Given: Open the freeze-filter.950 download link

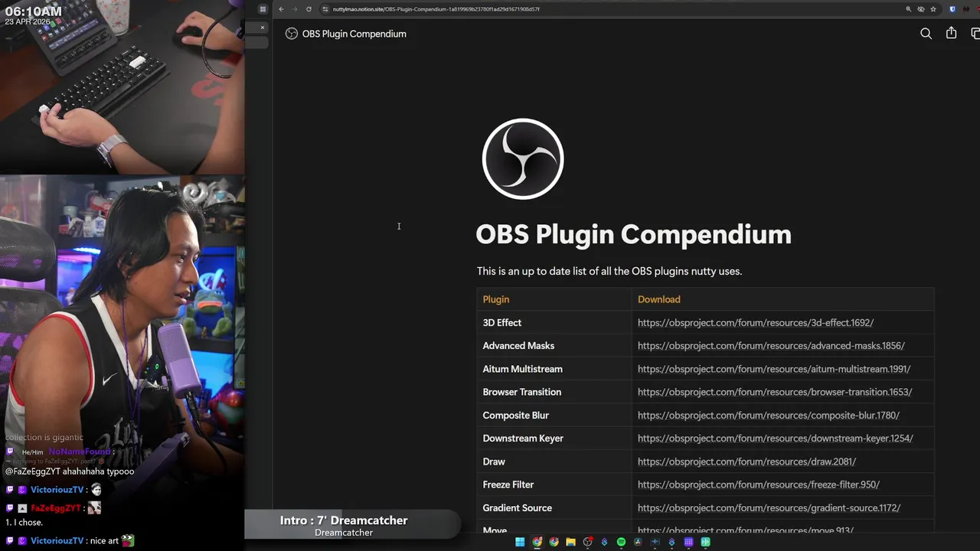Looking at the screenshot, I should pos(759,484).
